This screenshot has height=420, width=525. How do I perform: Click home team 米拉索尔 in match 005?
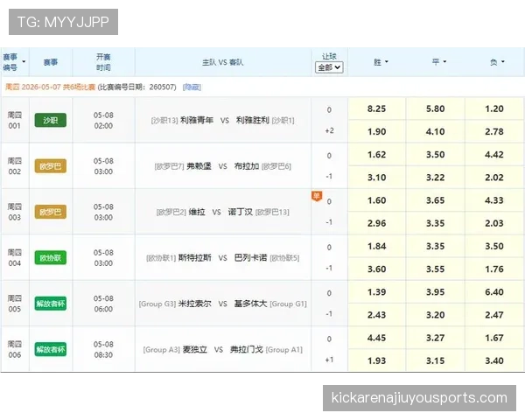click(195, 304)
